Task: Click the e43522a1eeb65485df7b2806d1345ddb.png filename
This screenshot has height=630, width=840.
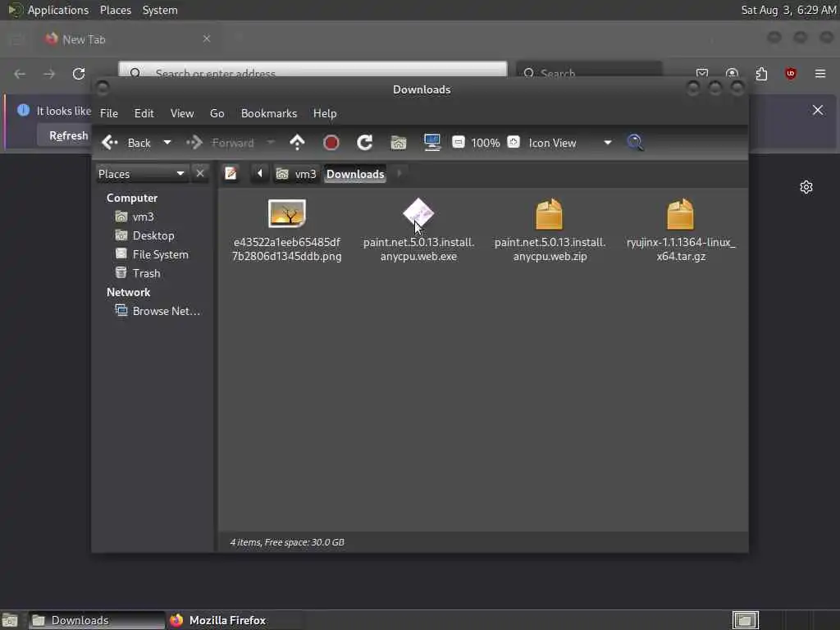Action: (x=287, y=249)
